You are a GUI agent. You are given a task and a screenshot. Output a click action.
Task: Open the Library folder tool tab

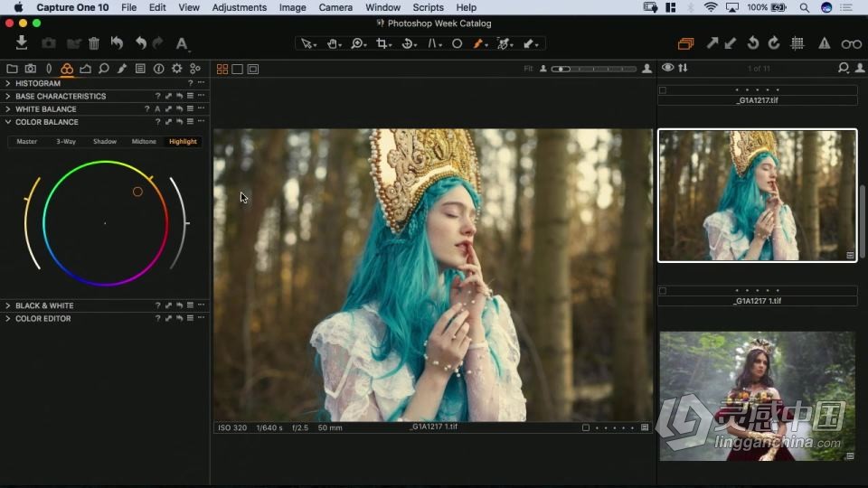(x=12, y=69)
